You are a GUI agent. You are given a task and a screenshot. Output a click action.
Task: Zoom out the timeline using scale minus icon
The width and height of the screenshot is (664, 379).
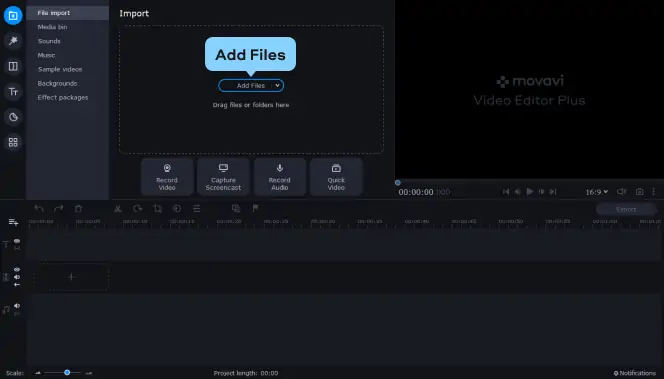click(38, 373)
